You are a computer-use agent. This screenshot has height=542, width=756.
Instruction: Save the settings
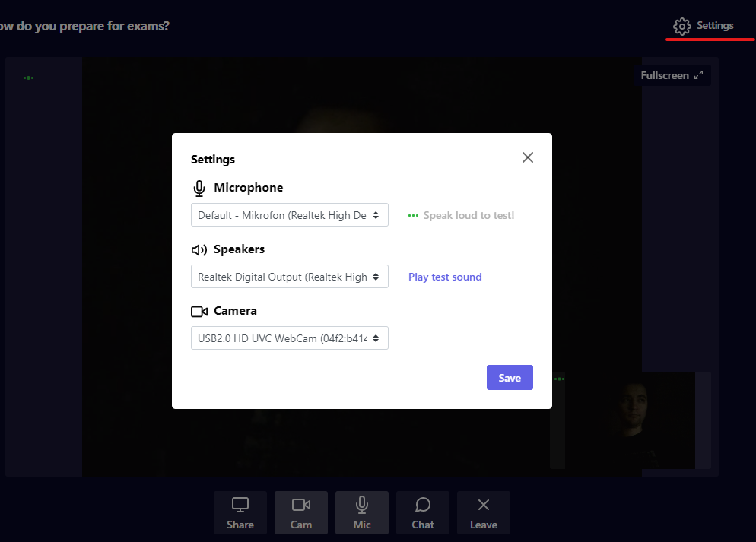[510, 378]
